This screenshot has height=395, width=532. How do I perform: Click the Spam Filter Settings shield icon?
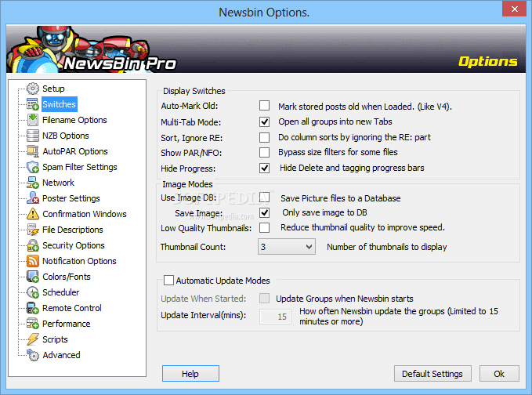pyautogui.click(x=33, y=167)
